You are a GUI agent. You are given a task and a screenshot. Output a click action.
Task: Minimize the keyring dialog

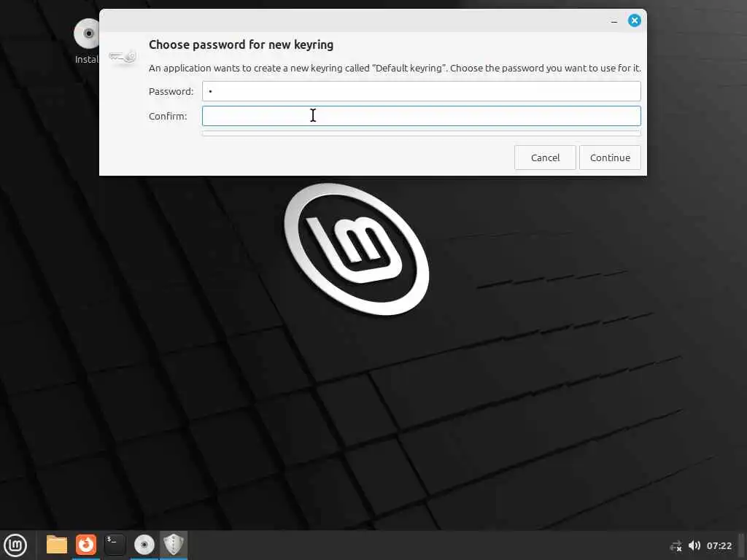[614, 21]
